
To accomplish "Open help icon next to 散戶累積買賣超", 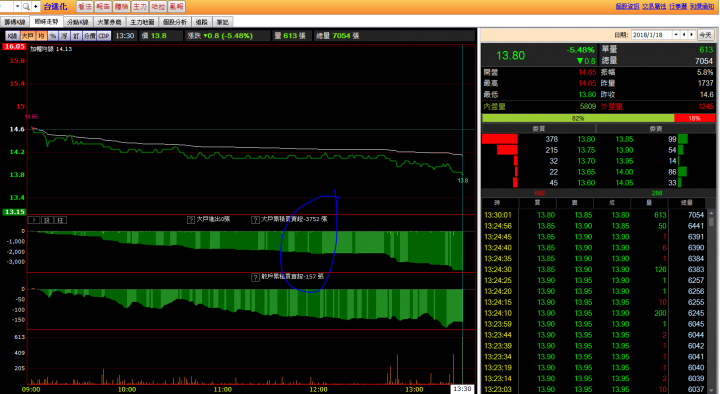I will [255, 277].
